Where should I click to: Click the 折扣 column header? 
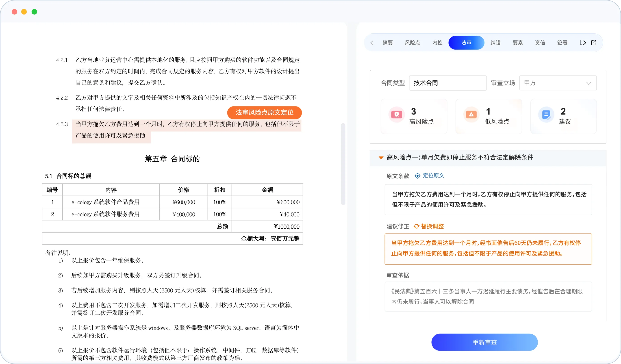(x=219, y=190)
